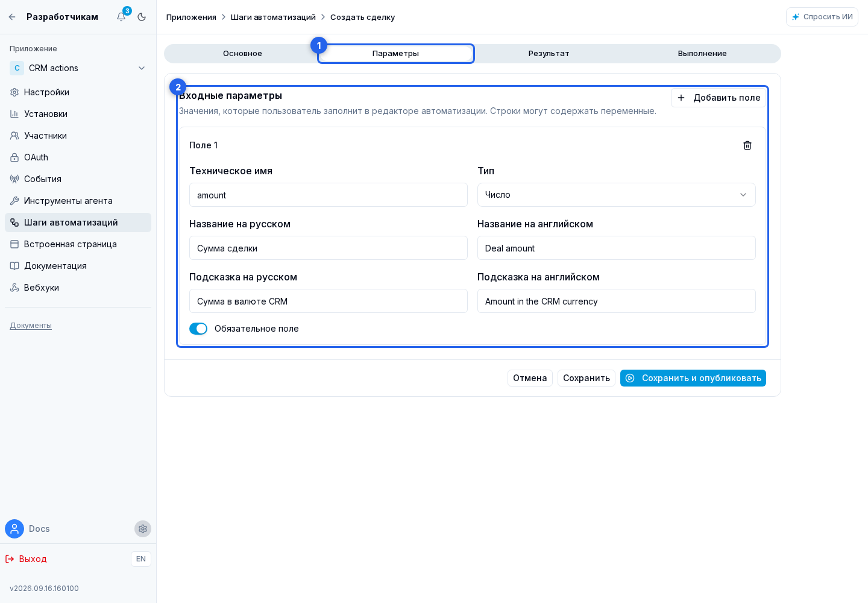Viewport: 868px width, 603px height.
Task: Toggle dark mode moon icon
Action: click(x=142, y=17)
